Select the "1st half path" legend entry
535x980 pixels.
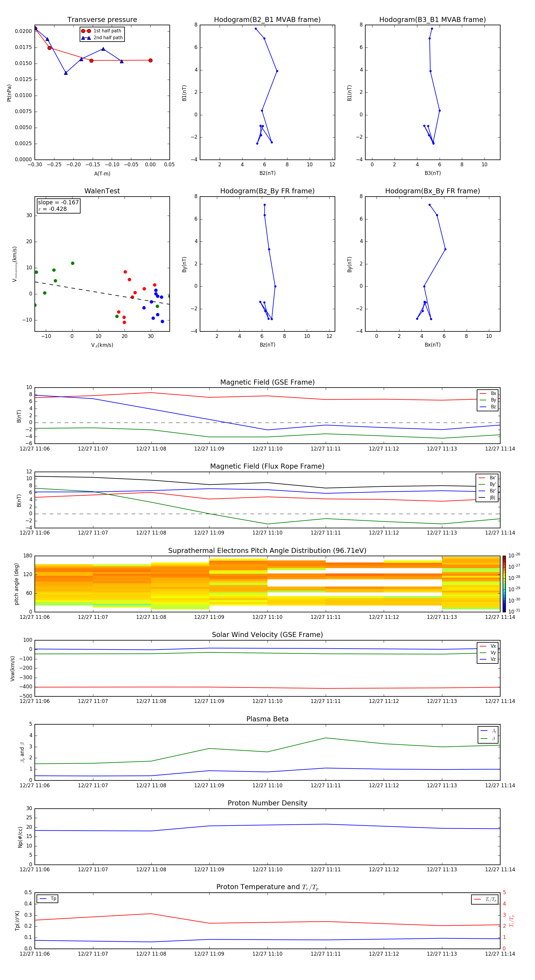101,31
